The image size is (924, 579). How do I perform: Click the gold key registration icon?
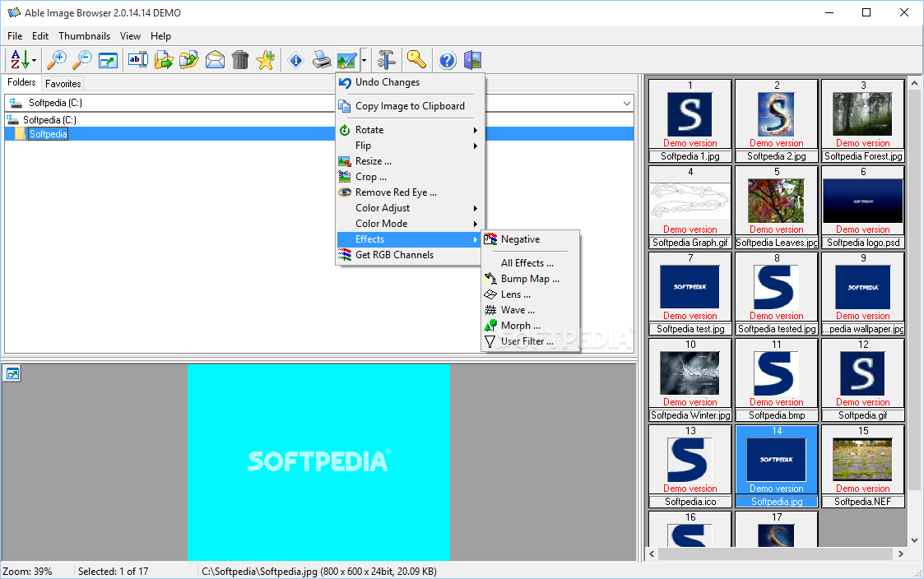(416, 59)
